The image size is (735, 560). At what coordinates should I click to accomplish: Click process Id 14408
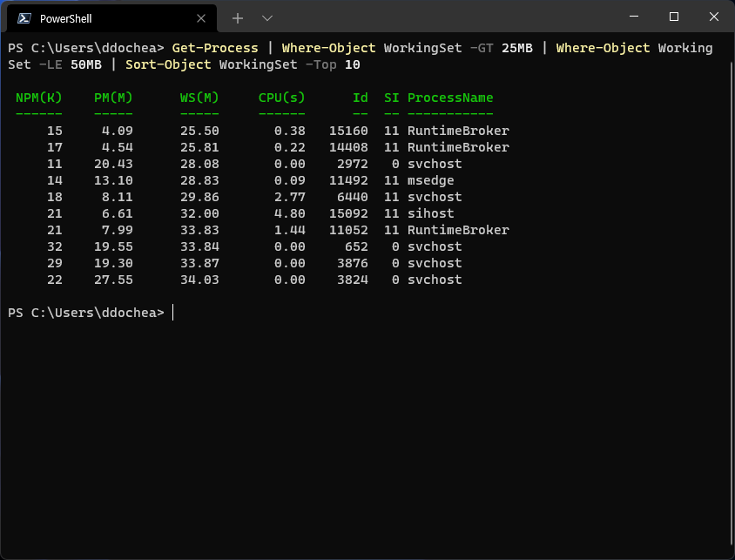click(348, 147)
